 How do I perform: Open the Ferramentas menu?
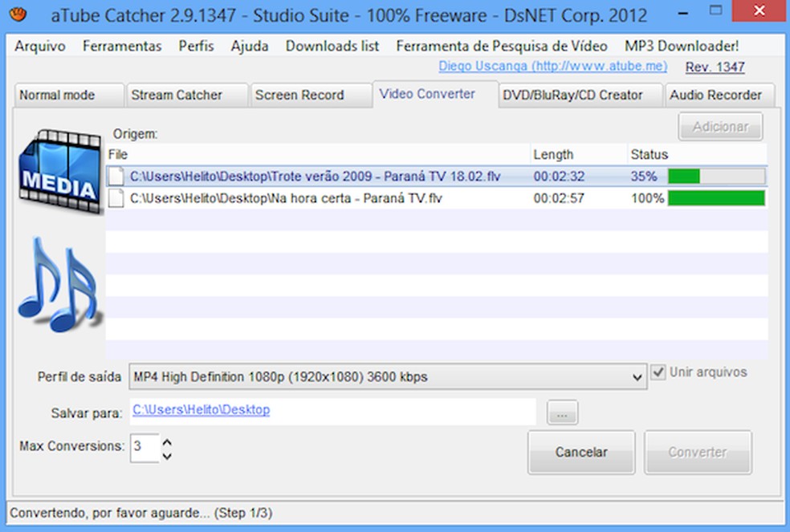pyautogui.click(x=122, y=47)
